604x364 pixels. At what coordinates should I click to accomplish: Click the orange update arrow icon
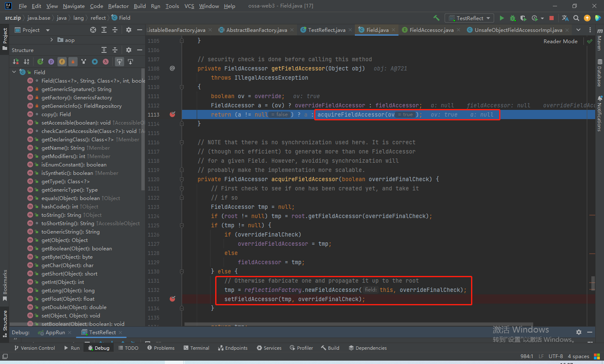(587, 18)
